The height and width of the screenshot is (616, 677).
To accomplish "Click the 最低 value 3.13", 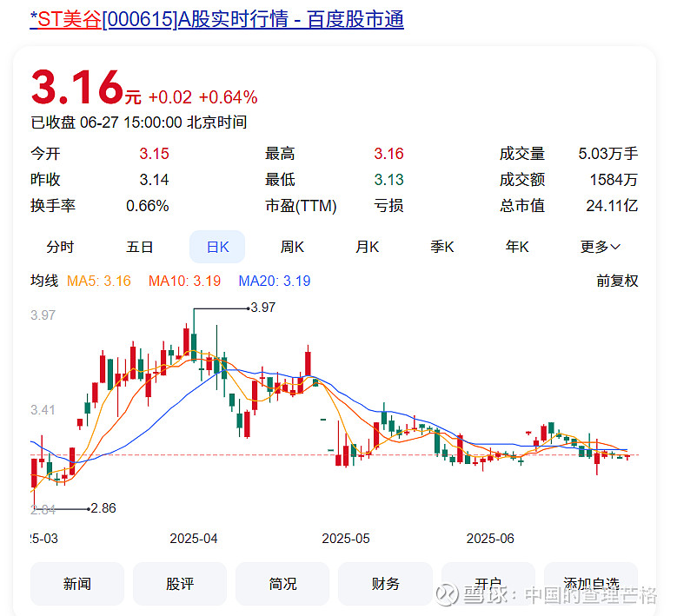I will coord(388,180).
